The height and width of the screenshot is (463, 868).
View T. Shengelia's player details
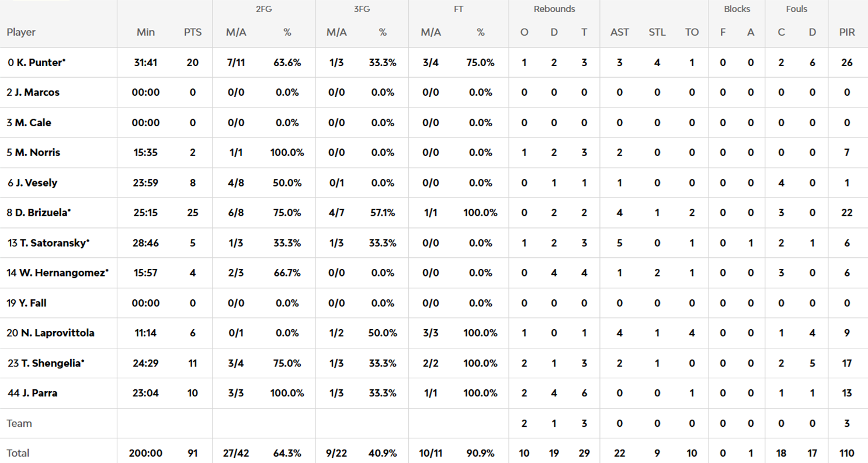(x=47, y=363)
